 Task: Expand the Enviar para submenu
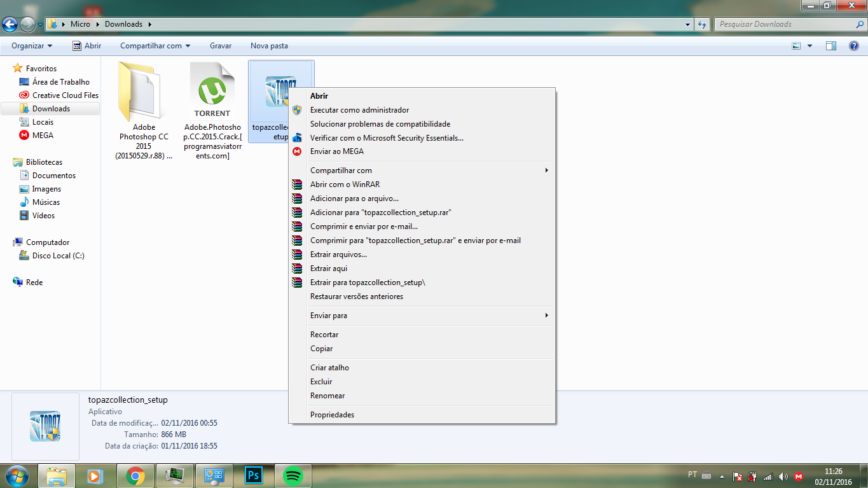click(422, 316)
